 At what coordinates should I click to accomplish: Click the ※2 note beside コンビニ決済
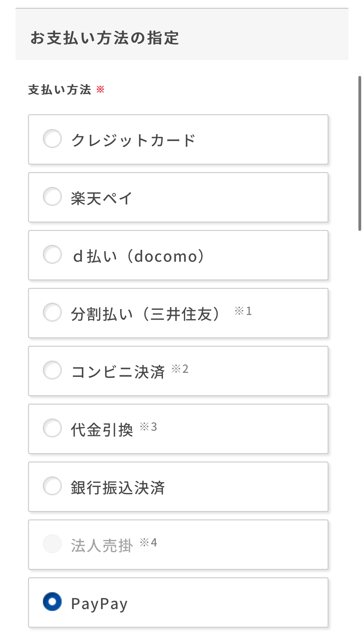[180, 369]
